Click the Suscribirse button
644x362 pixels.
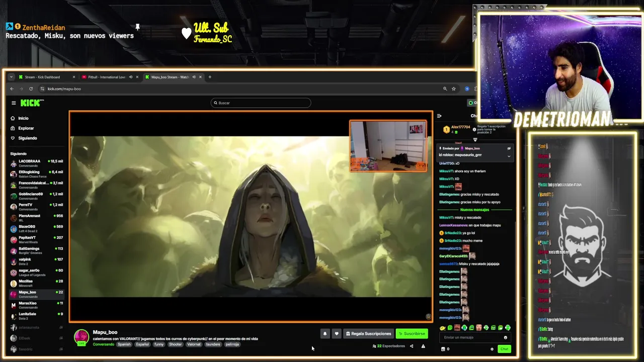pyautogui.click(x=412, y=333)
